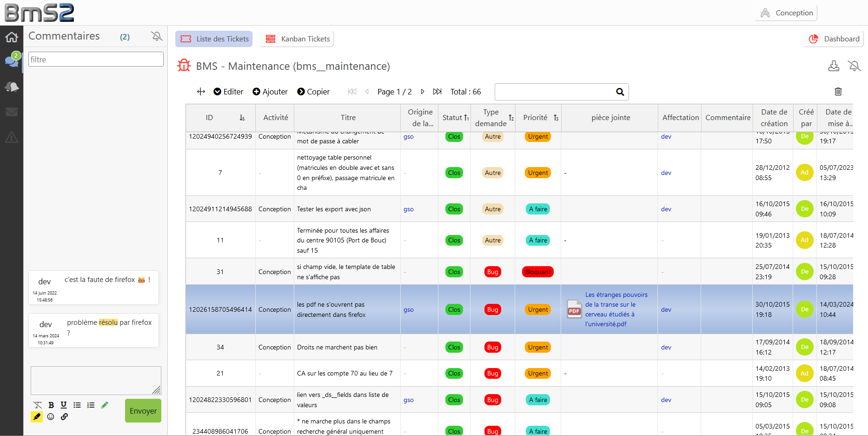Sort by the ID column header

pos(220,118)
